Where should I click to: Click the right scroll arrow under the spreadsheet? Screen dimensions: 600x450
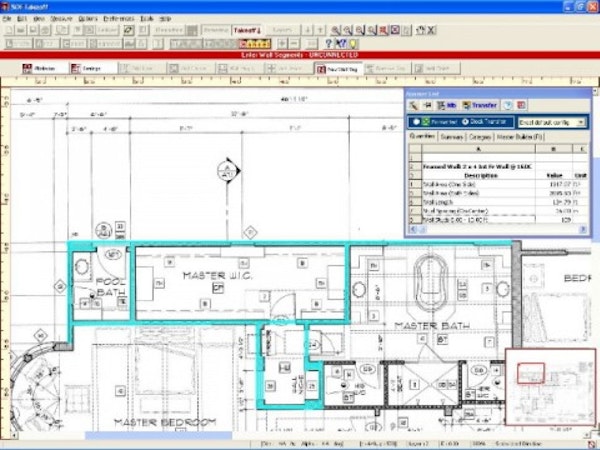pos(582,229)
